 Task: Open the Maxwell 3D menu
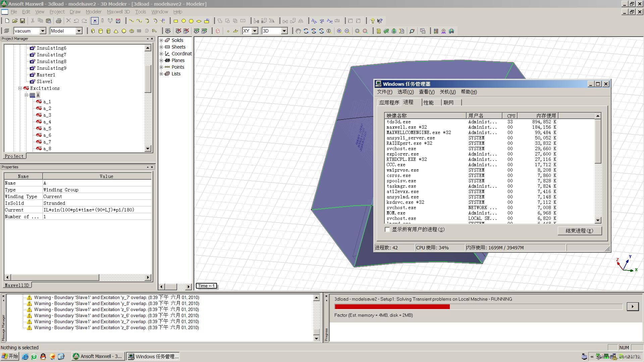pos(118,12)
